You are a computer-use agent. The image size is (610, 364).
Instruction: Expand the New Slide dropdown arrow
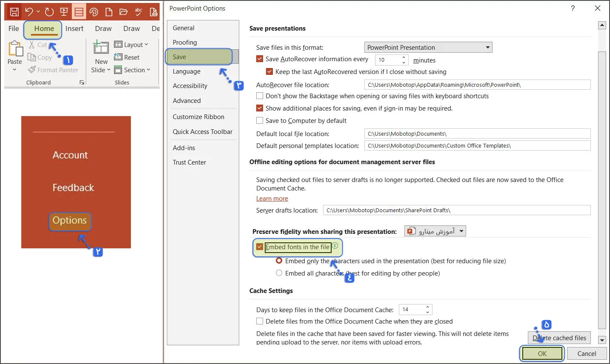[x=109, y=70]
